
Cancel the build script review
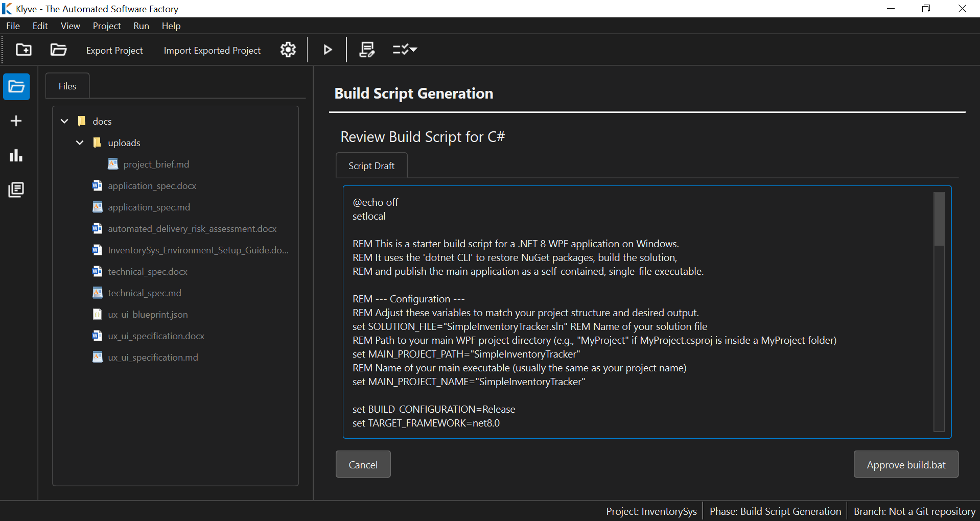363,464
